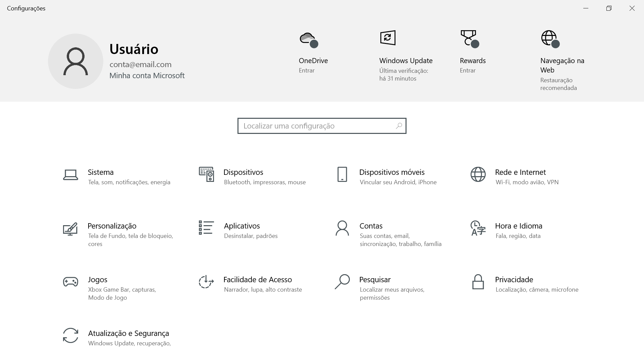The height and width of the screenshot is (347, 644).
Task: Open the Rewards medal icon
Action: [x=469, y=39]
